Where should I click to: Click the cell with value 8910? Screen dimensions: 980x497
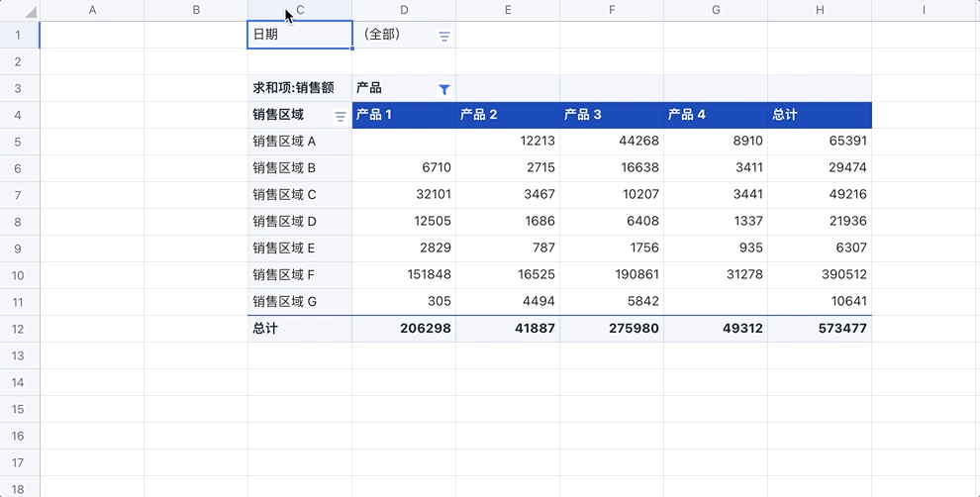pyautogui.click(x=716, y=142)
